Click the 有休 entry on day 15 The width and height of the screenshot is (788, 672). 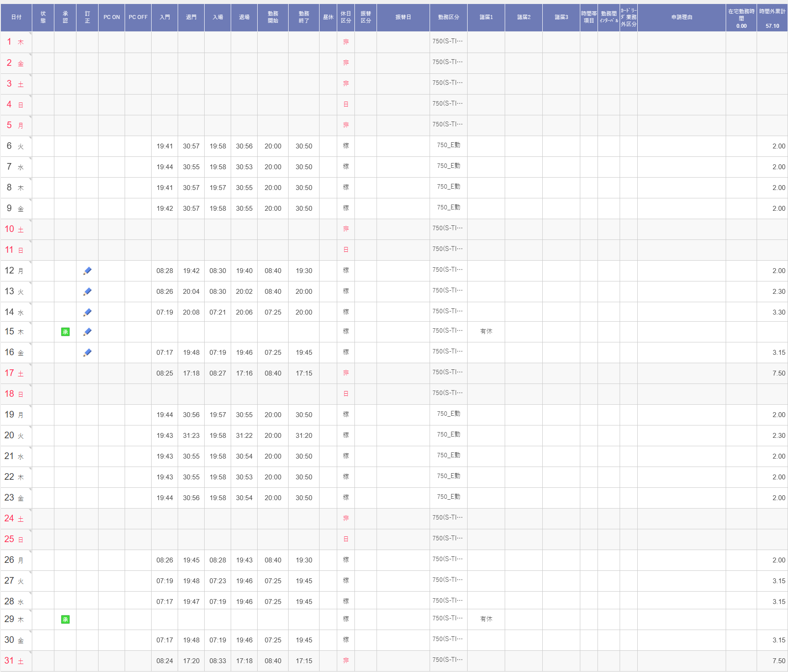point(486,331)
